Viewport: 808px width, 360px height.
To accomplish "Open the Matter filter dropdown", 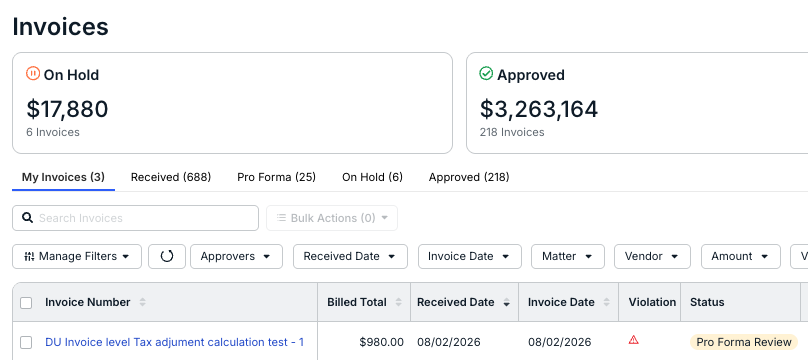I will (x=568, y=256).
